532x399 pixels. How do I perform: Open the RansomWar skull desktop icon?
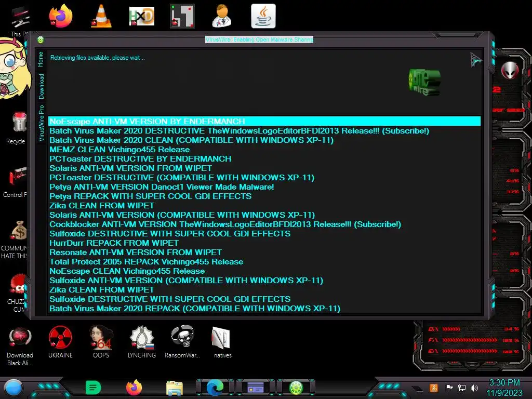182,342
